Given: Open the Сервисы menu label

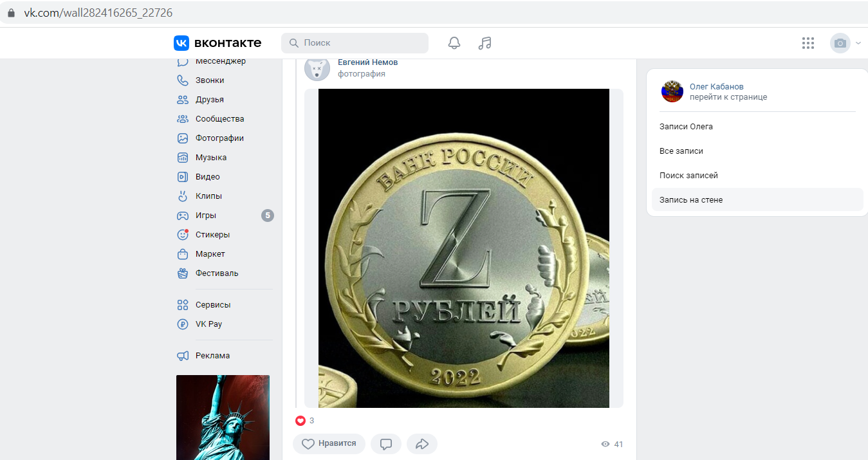Looking at the screenshot, I should click(213, 305).
